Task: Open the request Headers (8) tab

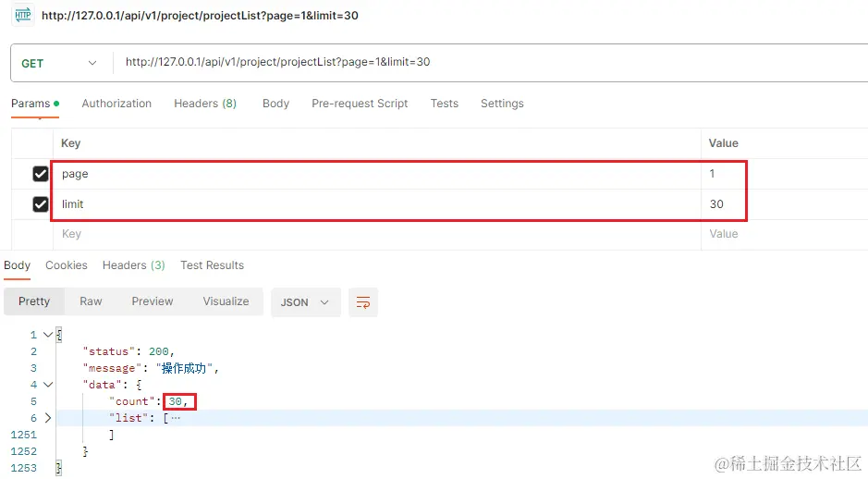Action: (x=205, y=104)
